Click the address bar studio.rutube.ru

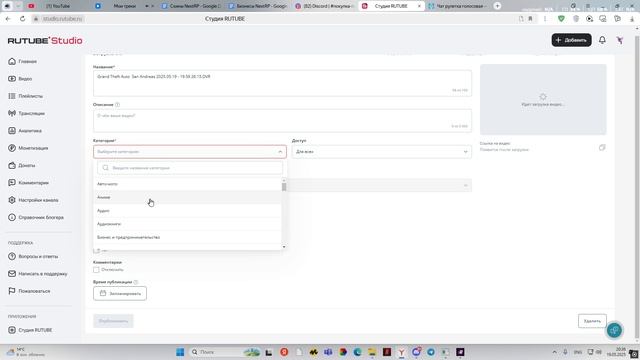coord(62,19)
